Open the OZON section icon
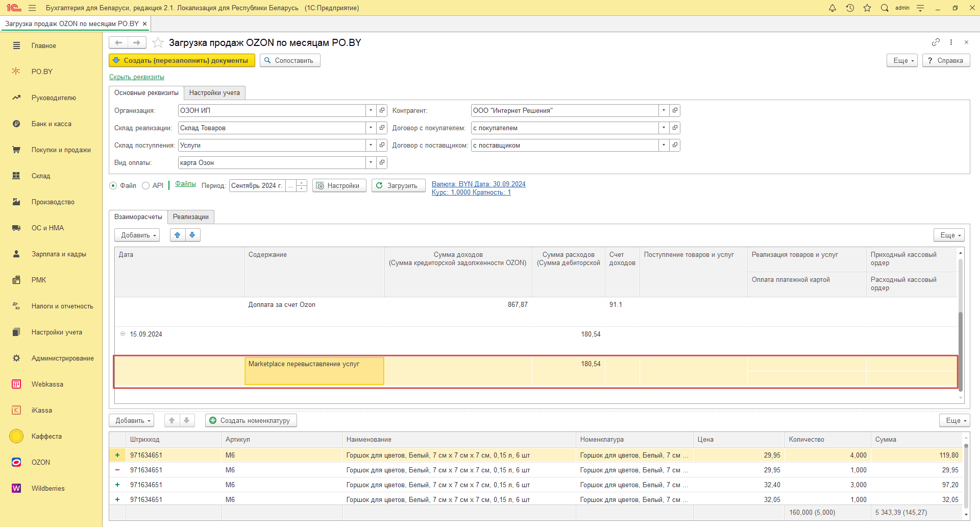Screen dimensions: 980x527 (x=16, y=462)
